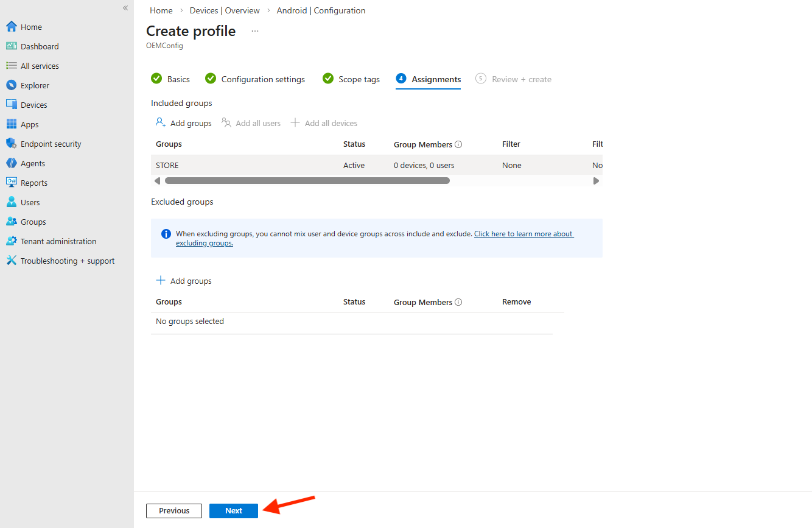The width and height of the screenshot is (812, 528).
Task: Open Explorer from the sidebar icon
Action: tap(11, 85)
